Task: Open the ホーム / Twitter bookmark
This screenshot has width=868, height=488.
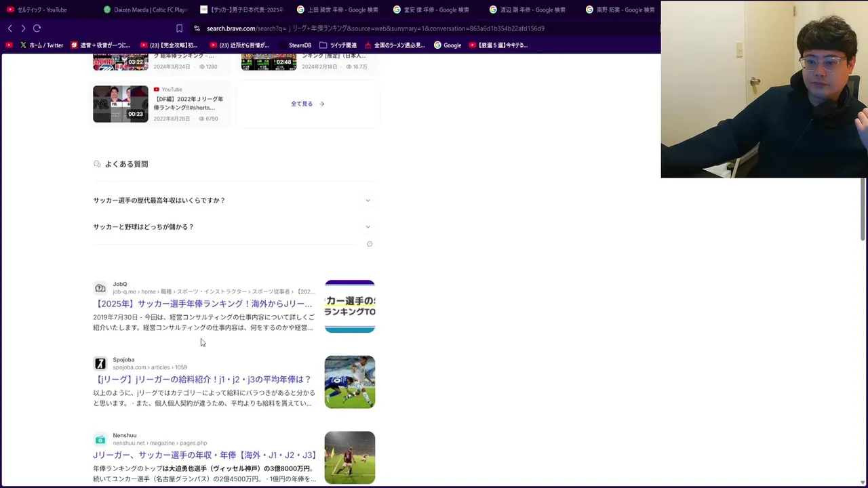Action: click(x=41, y=45)
